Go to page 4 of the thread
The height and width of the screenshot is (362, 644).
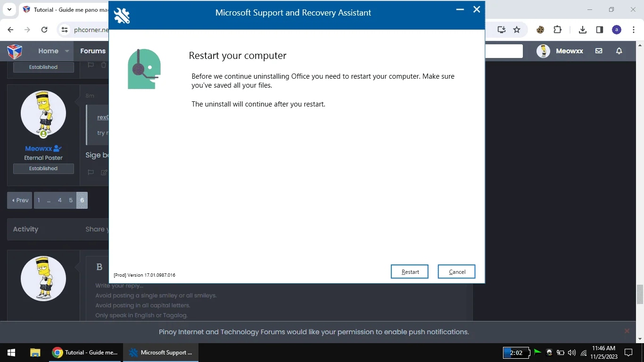click(60, 200)
